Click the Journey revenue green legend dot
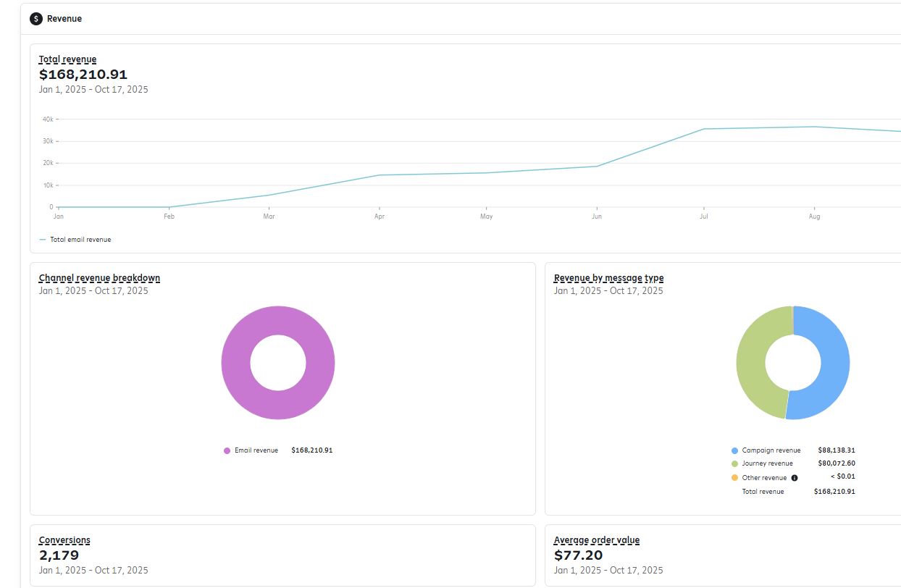Viewport: 901px width, 588px height. [734, 463]
